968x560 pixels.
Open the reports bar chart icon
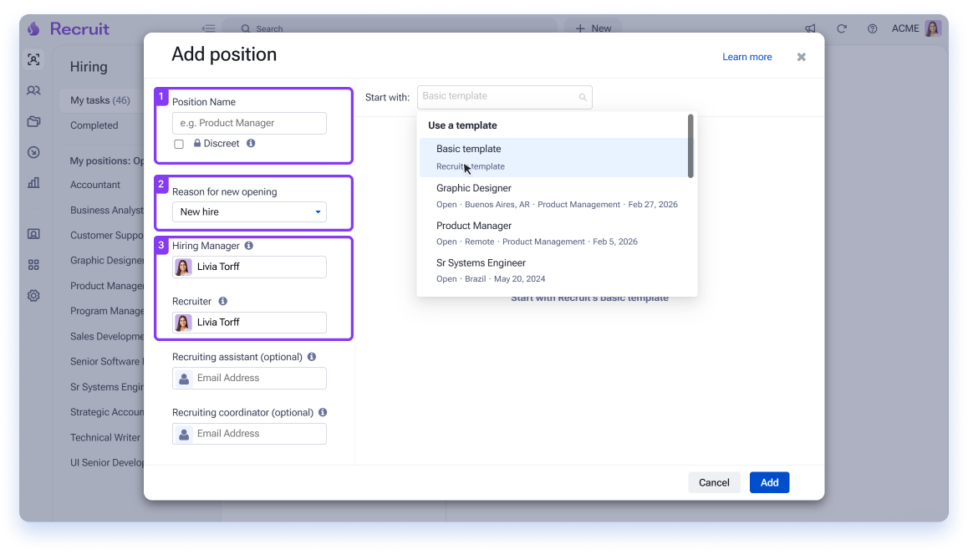coord(34,182)
